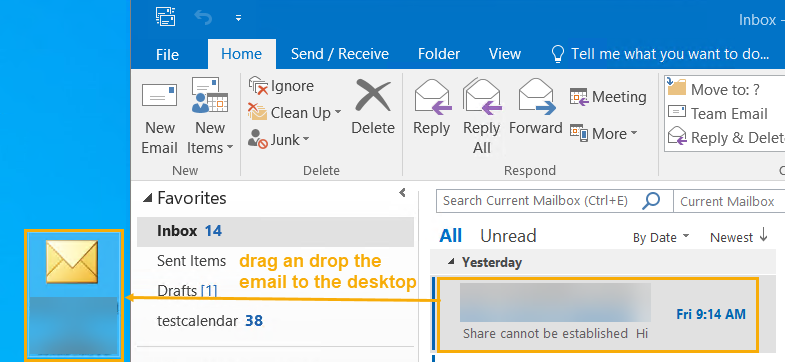Select the Team Email quick step
Viewport: 785px width, 362px height.
[718, 114]
